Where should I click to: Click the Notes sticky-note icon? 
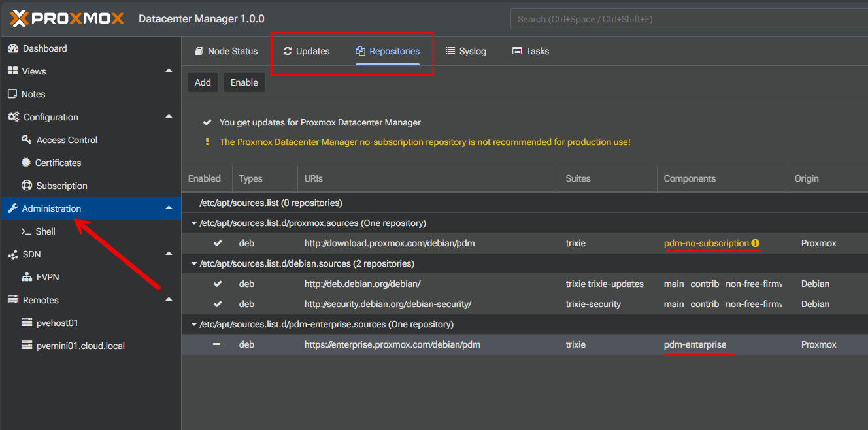(12, 94)
